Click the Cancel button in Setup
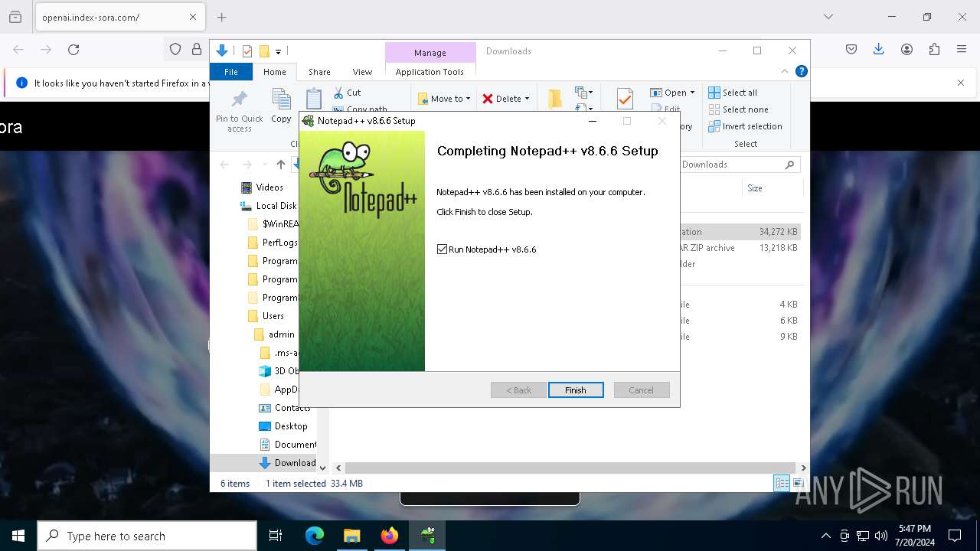 [x=642, y=390]
